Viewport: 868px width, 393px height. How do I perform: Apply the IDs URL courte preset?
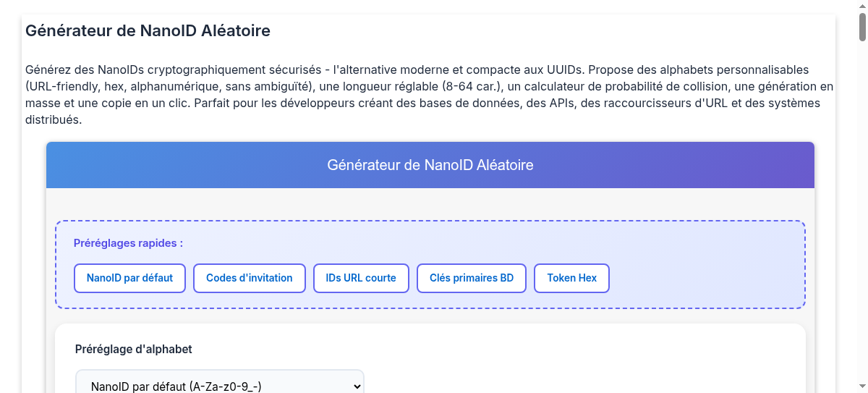coord(361,278)
